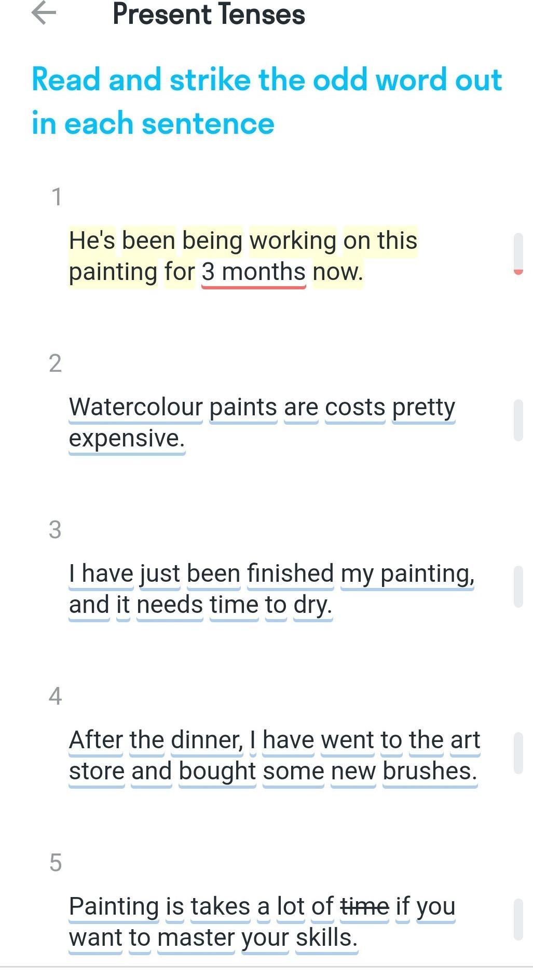533x980 pixels.
Task: Tap the "Present Tenses" page title
Action: pyautogui.click(x=209, y=14)
